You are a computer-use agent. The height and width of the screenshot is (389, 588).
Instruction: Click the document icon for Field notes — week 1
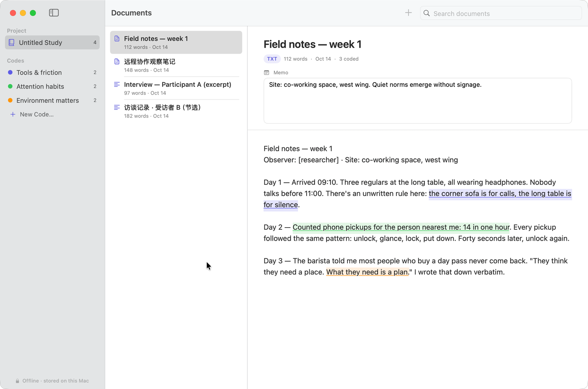[117, 39]
